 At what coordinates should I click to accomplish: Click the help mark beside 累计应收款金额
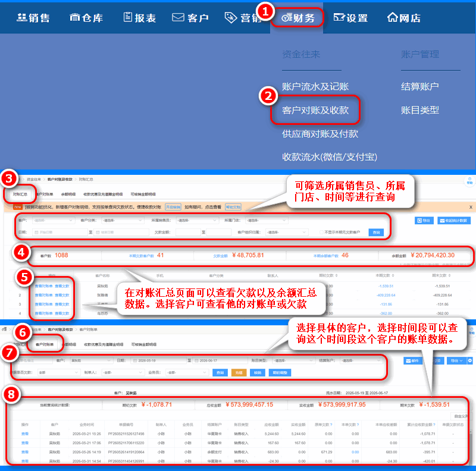pos(434,425)
